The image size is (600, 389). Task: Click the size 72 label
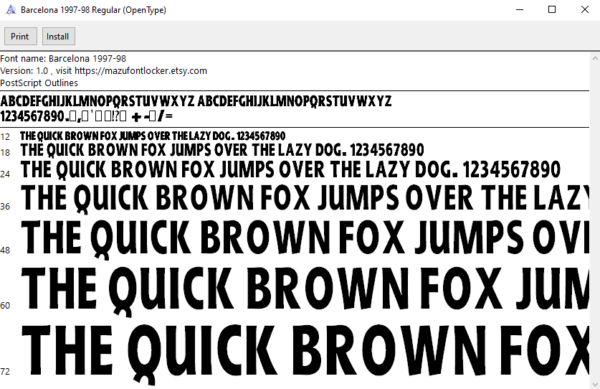pyautogui.click(x=5, y=371)
